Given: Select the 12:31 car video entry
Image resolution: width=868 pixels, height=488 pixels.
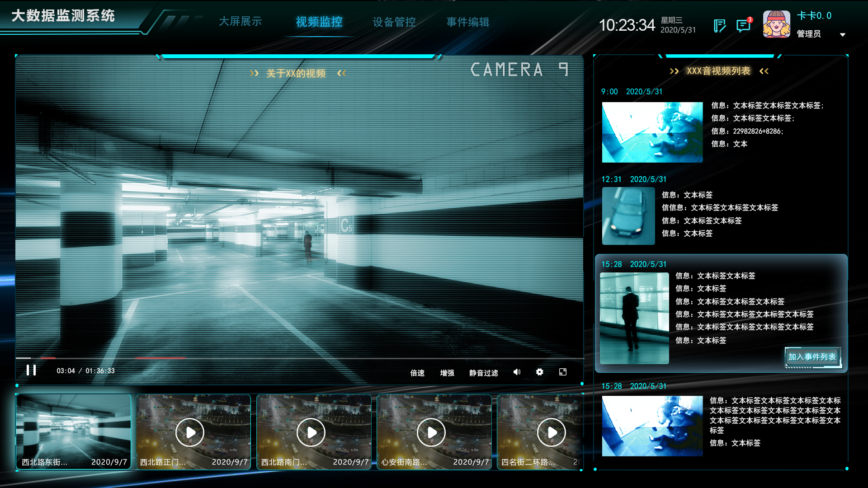Looking at the screenshot, I should click(628, 216).
